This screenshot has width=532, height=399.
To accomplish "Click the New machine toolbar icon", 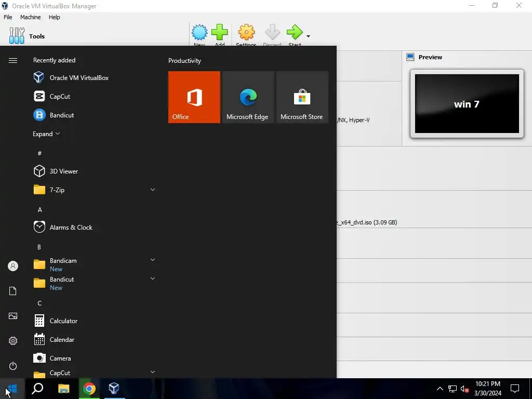I will point(199,32).
